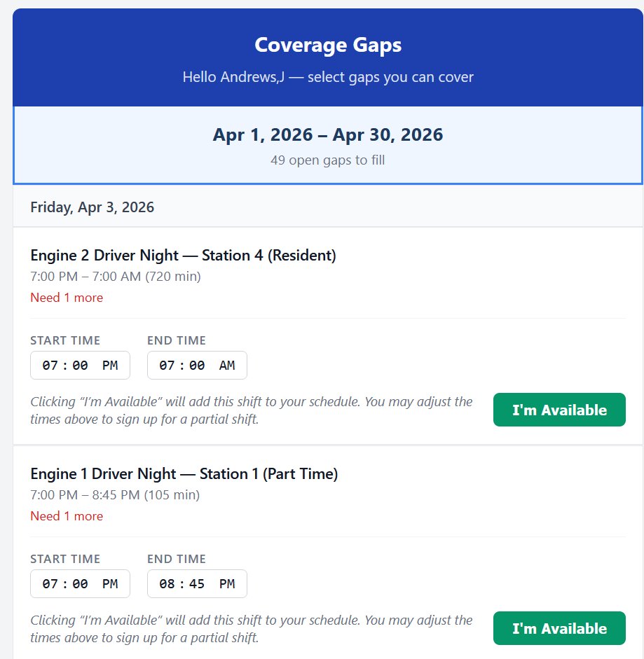The image size is (644, 659).
Task: Click the Engine 2 Driver Night — Station 4 title
Action: [184, 256]
